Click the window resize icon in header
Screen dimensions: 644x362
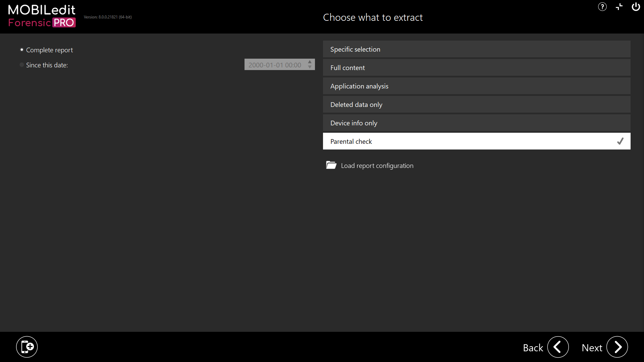pos(619,7)
